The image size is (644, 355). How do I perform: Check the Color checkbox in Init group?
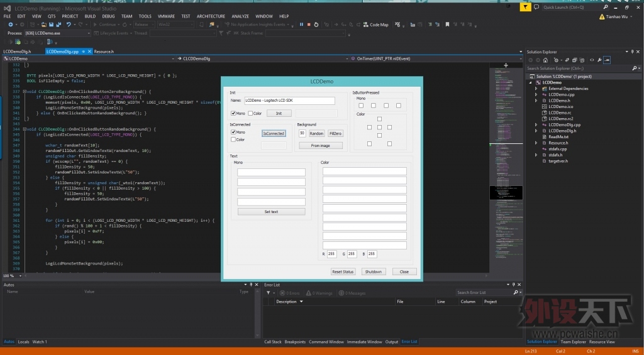tap(250, 113)
